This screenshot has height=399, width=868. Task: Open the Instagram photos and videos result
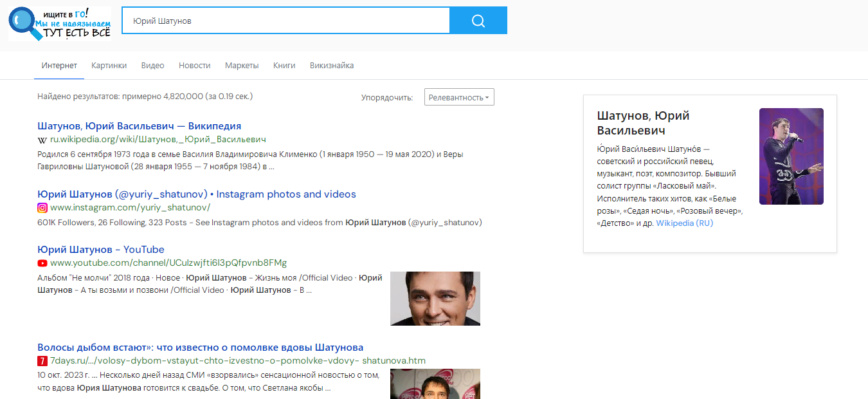pyautogui.click(x=197, y=194)
